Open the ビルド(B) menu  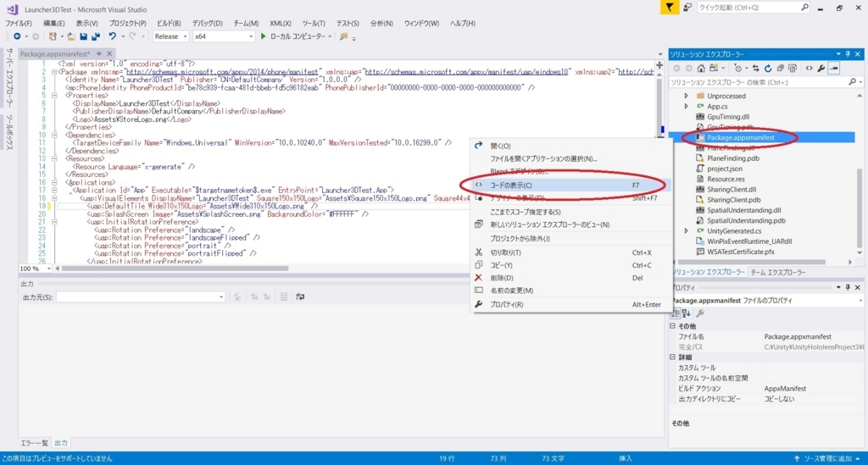click(x=169, y=23)
